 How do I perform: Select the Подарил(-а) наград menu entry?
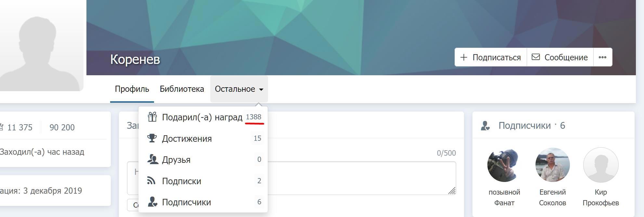point(203,117)
